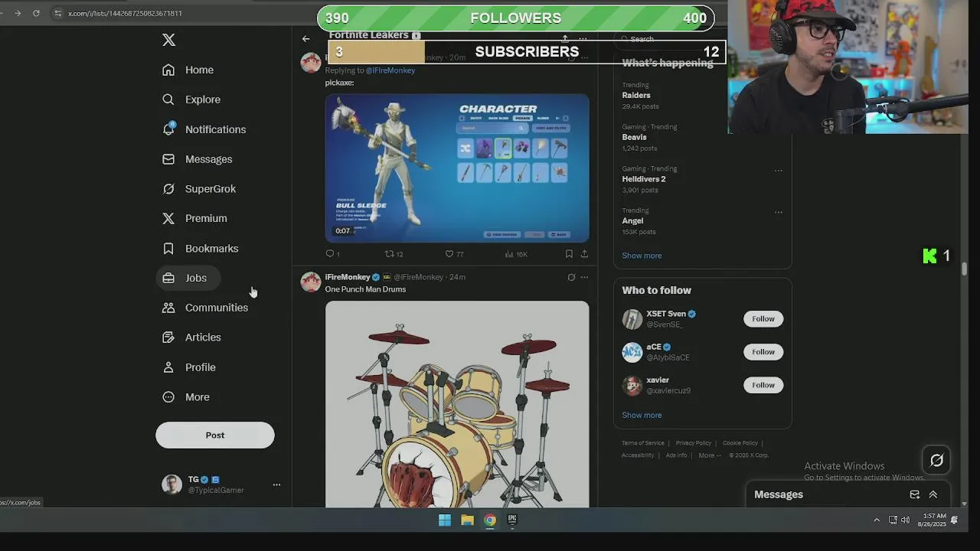Viewport: 980px width, 551px height.
Task: Open the Epic Games launcher in taskbar
Action: (512, 520)
